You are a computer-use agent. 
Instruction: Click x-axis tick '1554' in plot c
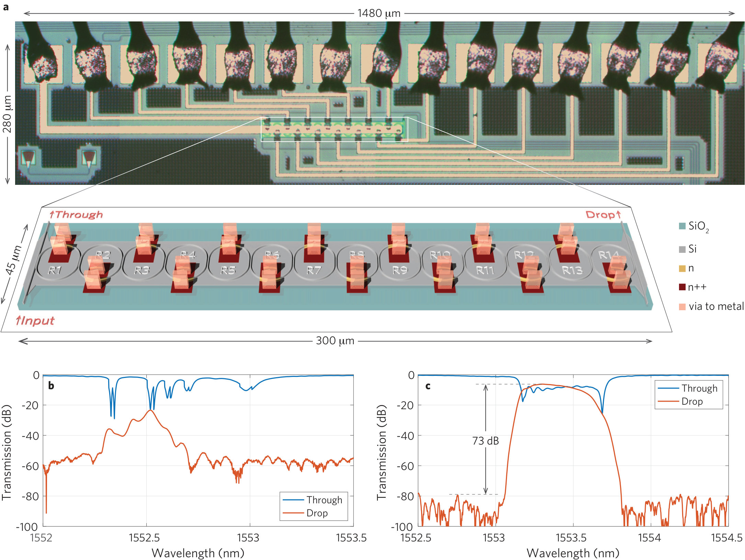point(649,537)
